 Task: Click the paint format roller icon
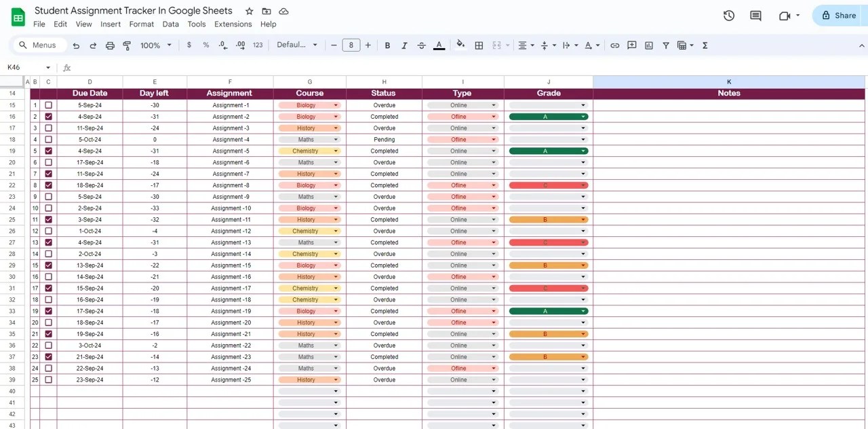[127, 45]
